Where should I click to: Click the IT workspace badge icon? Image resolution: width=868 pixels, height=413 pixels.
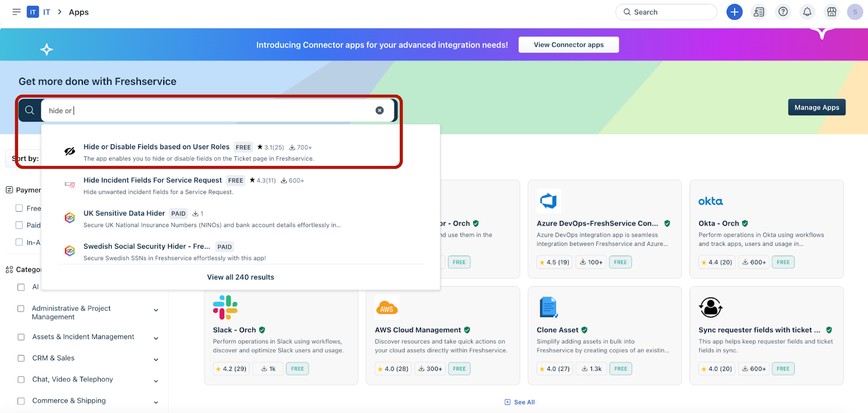tap(33, 12)
